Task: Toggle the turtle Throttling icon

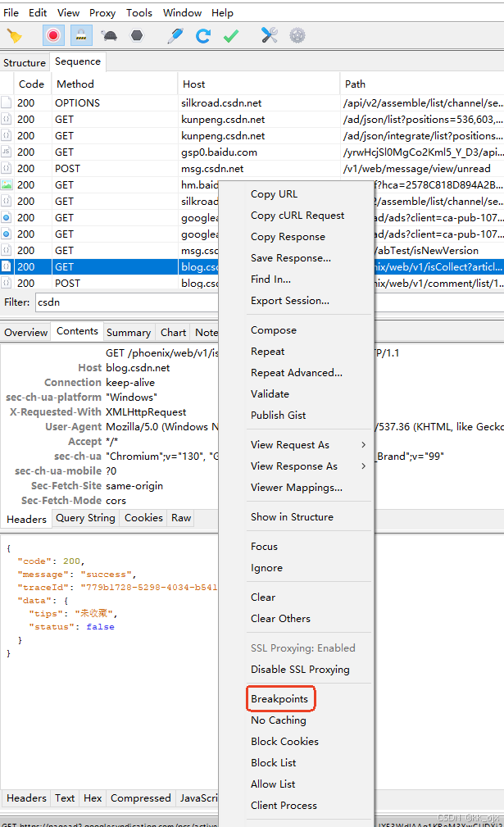Action: click(x=109, y=36)
